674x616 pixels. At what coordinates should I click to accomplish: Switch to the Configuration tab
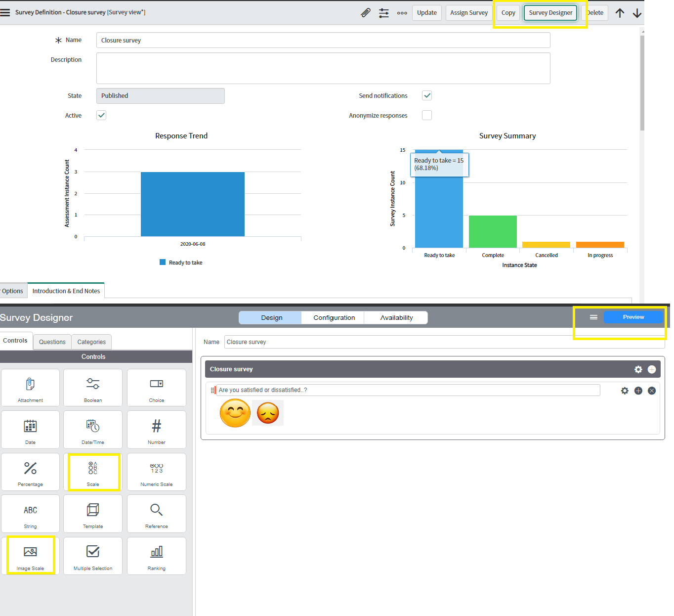click(x=334, y=317)
